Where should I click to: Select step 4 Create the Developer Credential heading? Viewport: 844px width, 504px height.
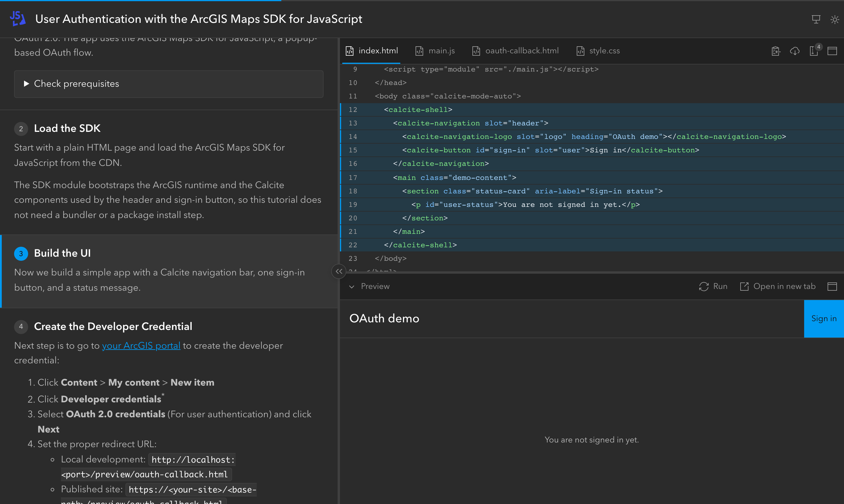[x=113, y=326]
